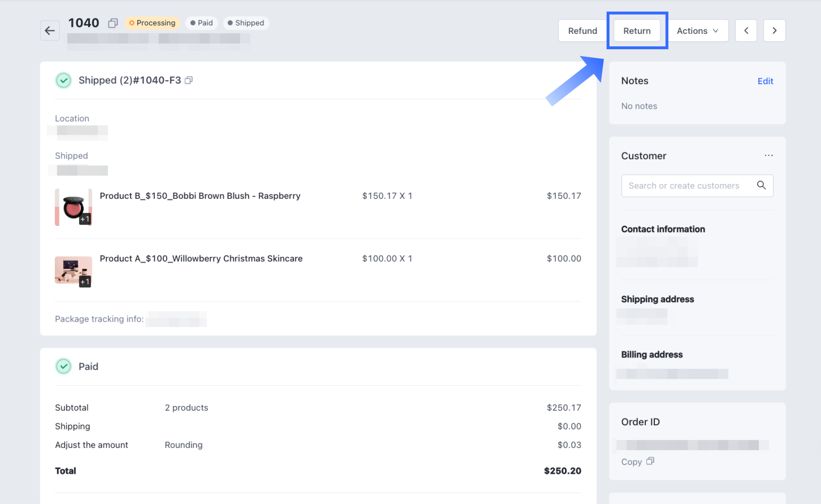Copy the Order ID icon
Image resolution: width=821 pixels, height=504 pixels.
tap(650, 461)
